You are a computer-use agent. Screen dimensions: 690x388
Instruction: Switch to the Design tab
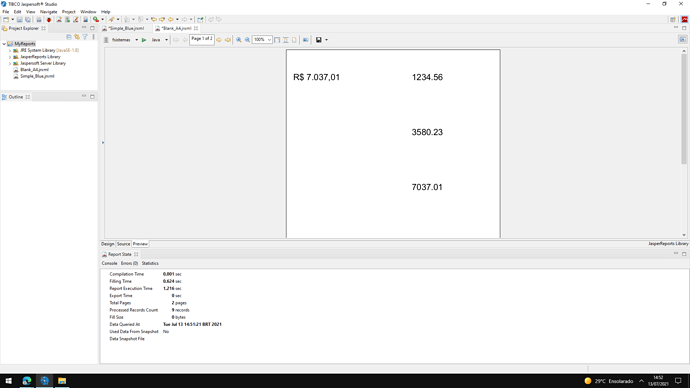pos(108,244)
